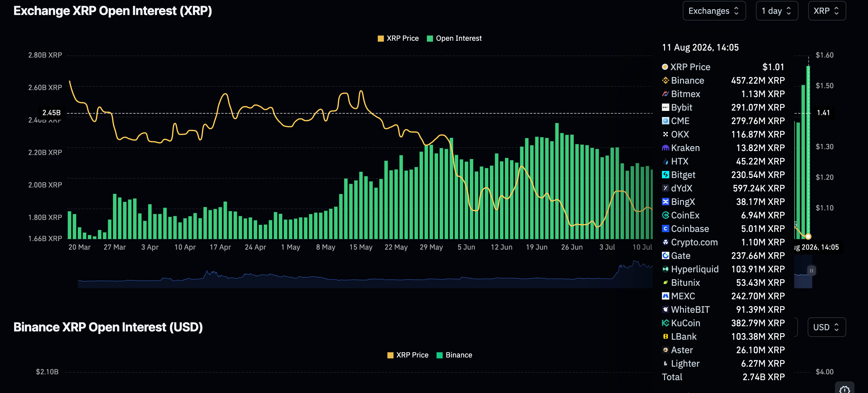868x393 pixels.
Task: Click the $4.00 axis label in lower chart
Action: click(x=824, y=372)
